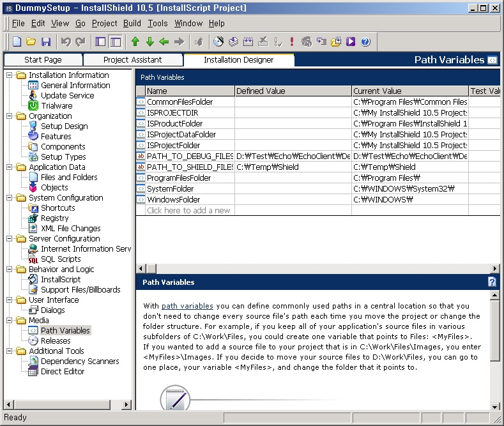Sort by the Name column header
The height and width of the screenshot is (426, 504).
[190, 91]
